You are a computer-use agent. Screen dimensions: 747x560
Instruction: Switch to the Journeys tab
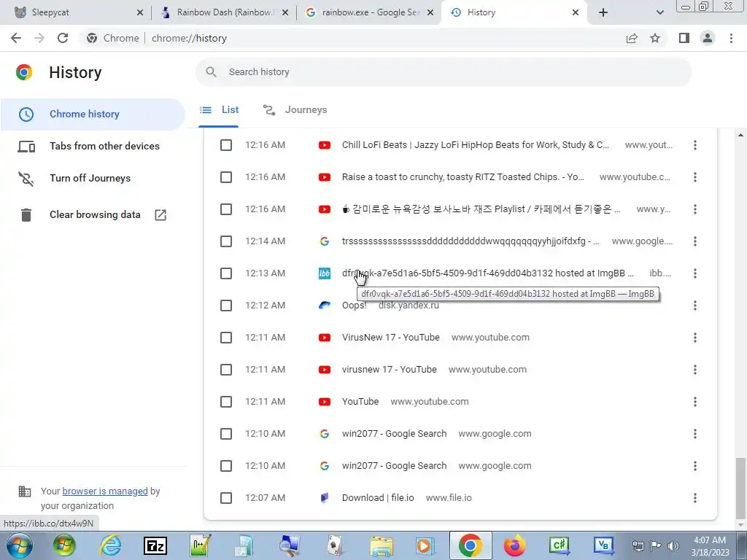[x=295, y=110]
